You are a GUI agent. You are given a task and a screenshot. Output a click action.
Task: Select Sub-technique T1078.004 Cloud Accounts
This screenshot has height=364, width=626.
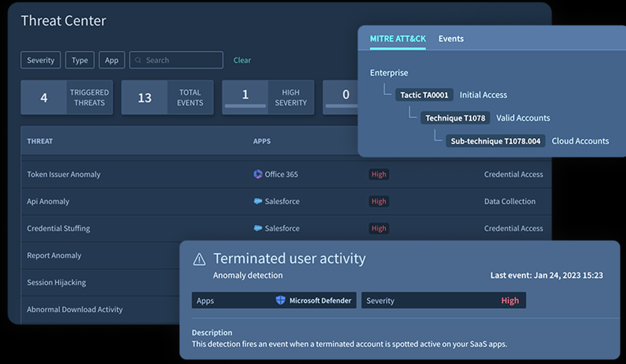(x=495, y=141)
